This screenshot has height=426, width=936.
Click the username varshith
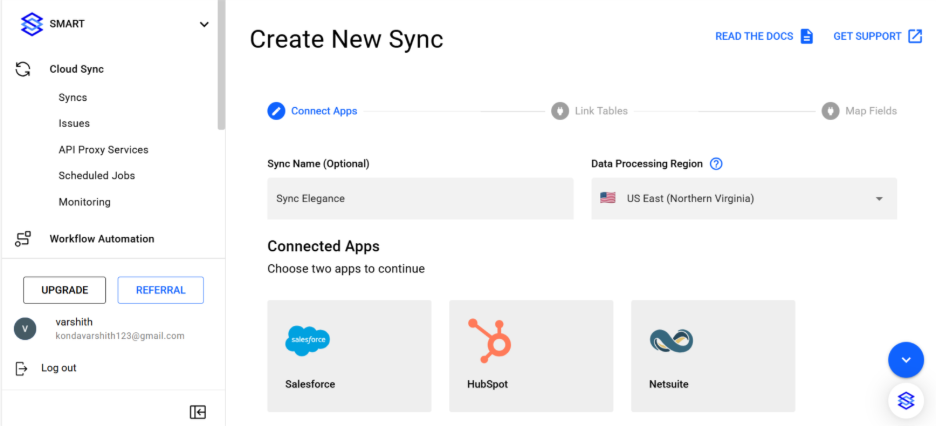point(74,322)
